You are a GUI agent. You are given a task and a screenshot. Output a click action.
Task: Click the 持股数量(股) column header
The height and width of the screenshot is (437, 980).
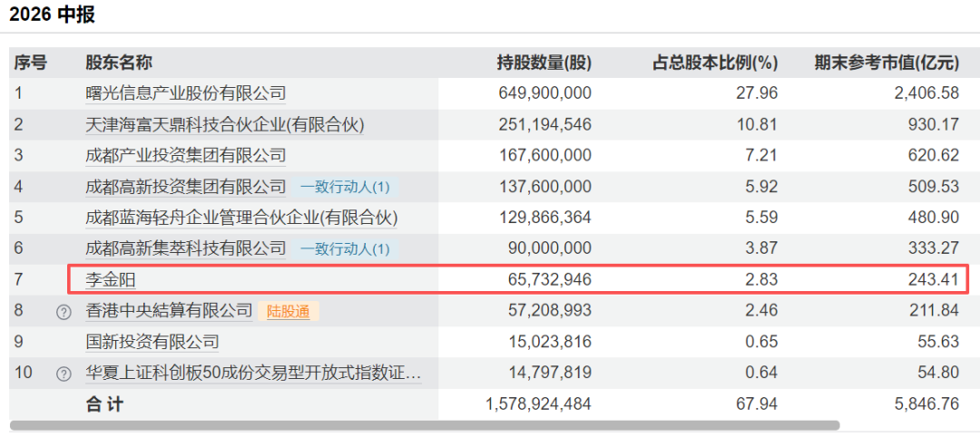point(544,63)
